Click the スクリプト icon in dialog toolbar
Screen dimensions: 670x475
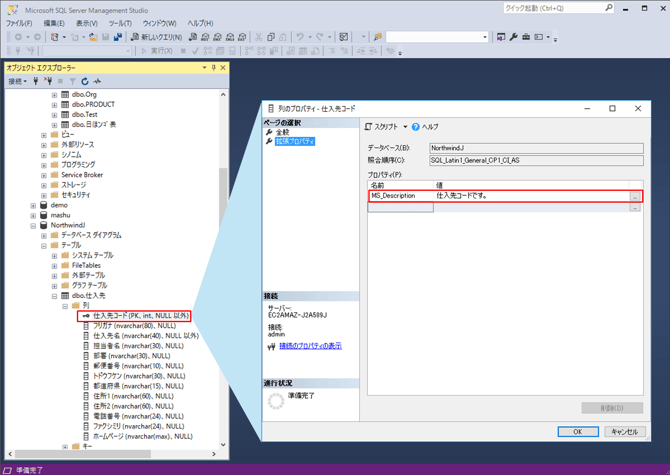pos(369,127)
